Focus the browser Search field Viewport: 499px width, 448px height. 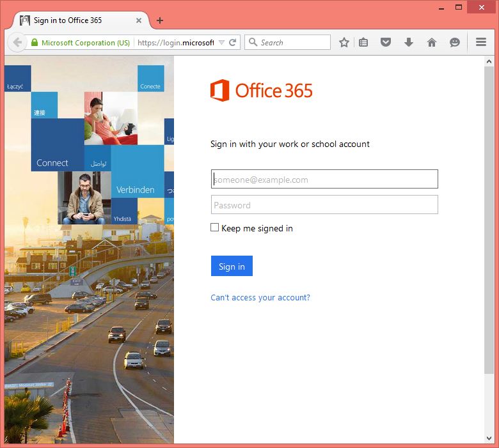(287, 42)
